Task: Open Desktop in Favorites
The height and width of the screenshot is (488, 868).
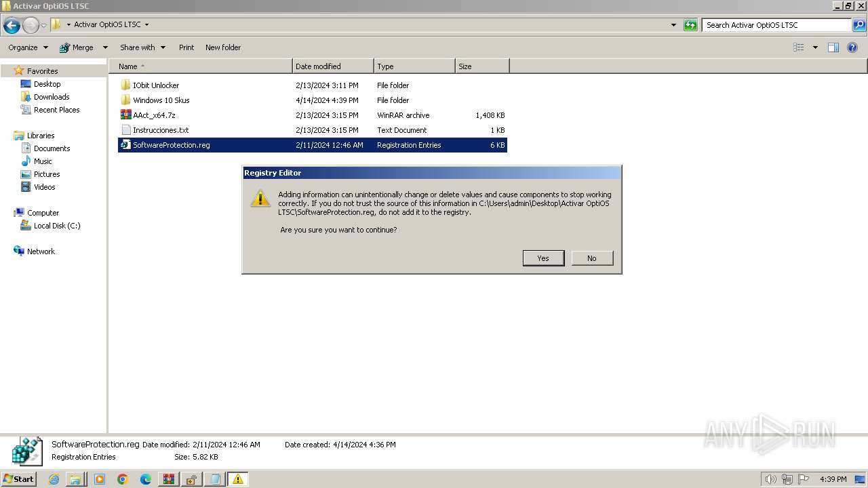Action: [x=47, y=84]
